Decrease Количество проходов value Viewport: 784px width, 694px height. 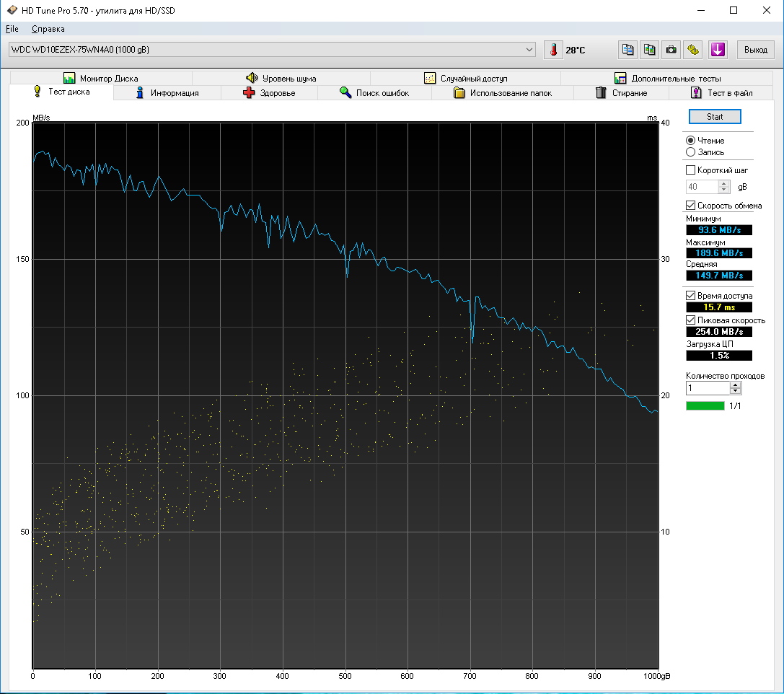click(x=735, y=392)
